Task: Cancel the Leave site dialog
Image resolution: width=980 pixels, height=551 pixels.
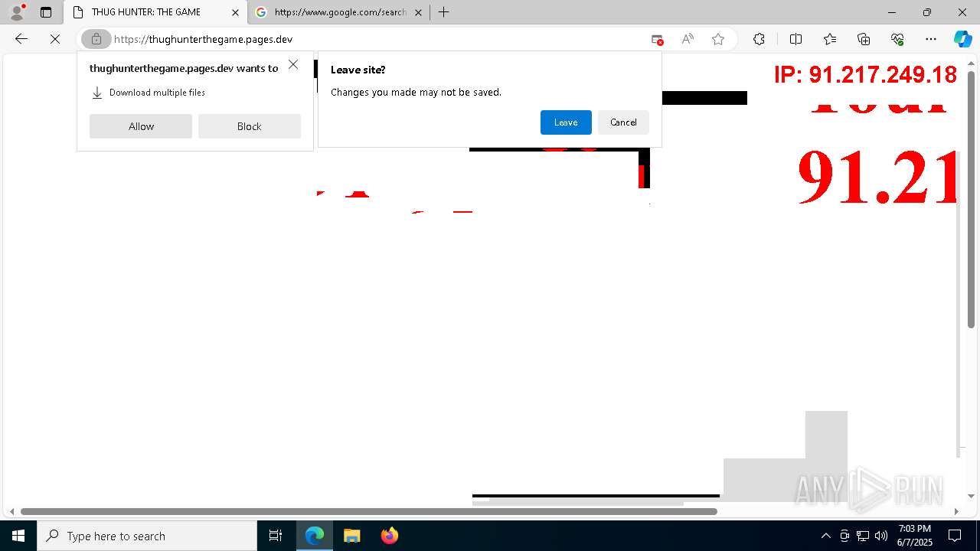Action: coord(623,122)
